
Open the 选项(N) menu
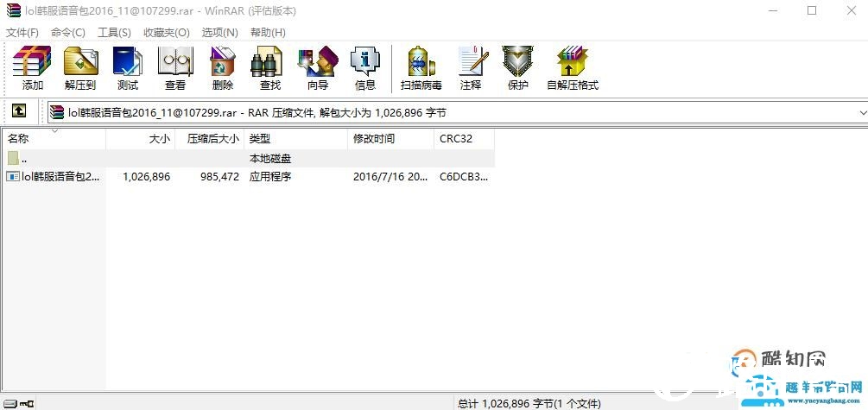pyautogui.click(x=219, y=33)
